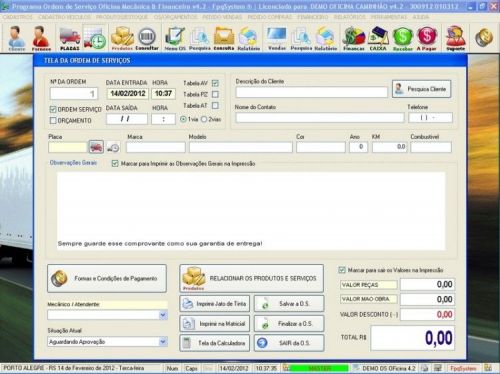Click the gold coin toolbar icon
This screenshot has height=374, width=500.
pyautogui.click(x=484, y=37)
